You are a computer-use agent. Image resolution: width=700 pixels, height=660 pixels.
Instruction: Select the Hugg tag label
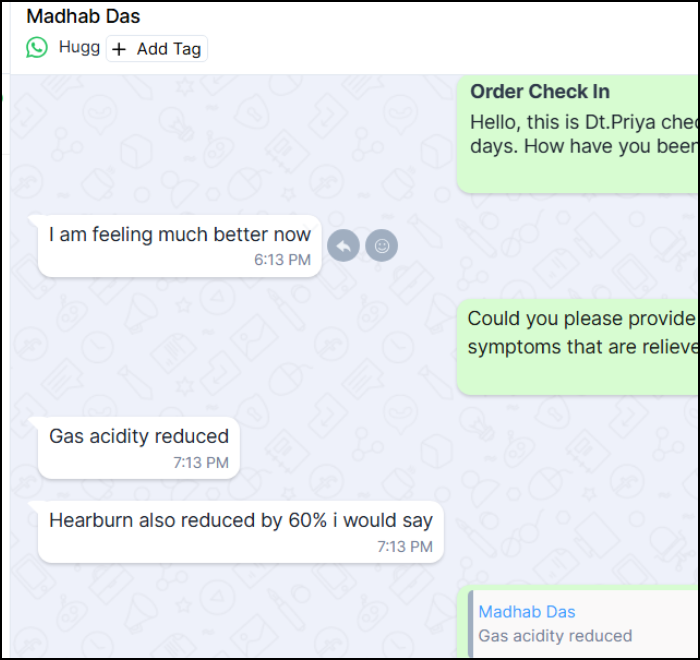click(79, 47)
